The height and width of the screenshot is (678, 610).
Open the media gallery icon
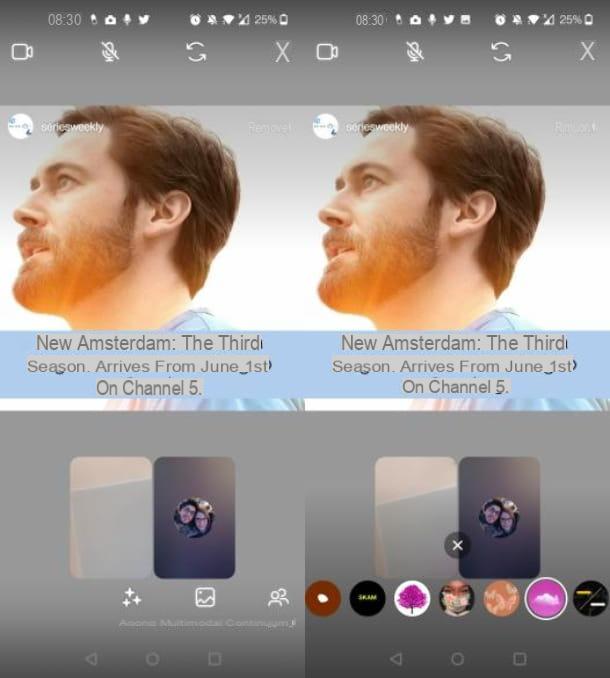coord(205,598)
